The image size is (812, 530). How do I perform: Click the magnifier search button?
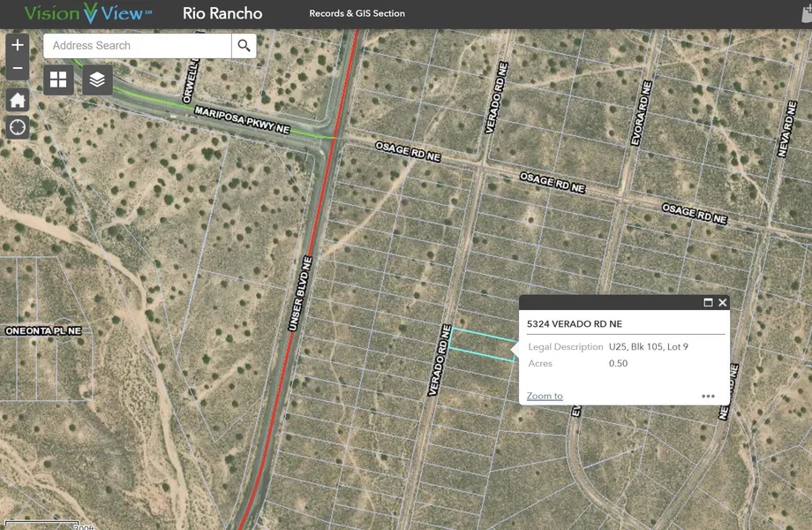tap(244, 46)
